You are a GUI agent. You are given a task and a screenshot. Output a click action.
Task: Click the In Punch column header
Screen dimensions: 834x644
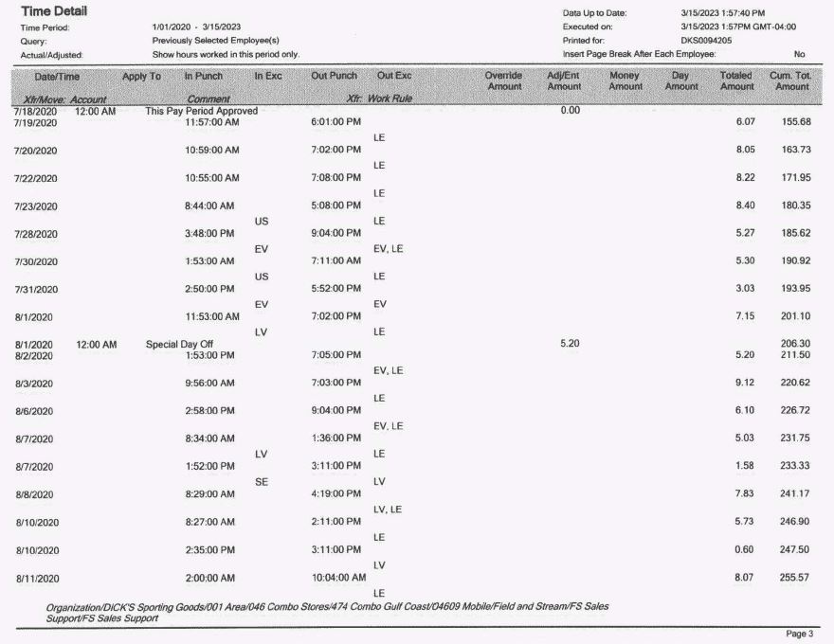click(x=203, y=76)
